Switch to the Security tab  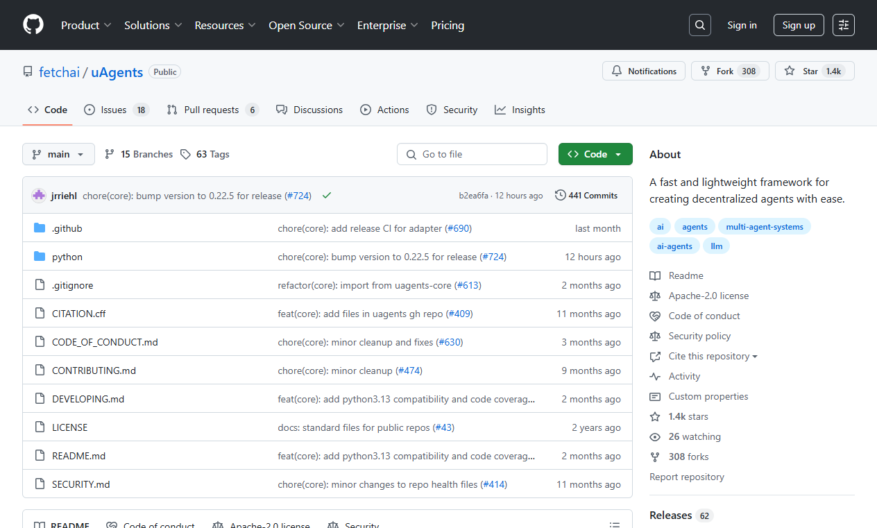(x=452, y=110)
